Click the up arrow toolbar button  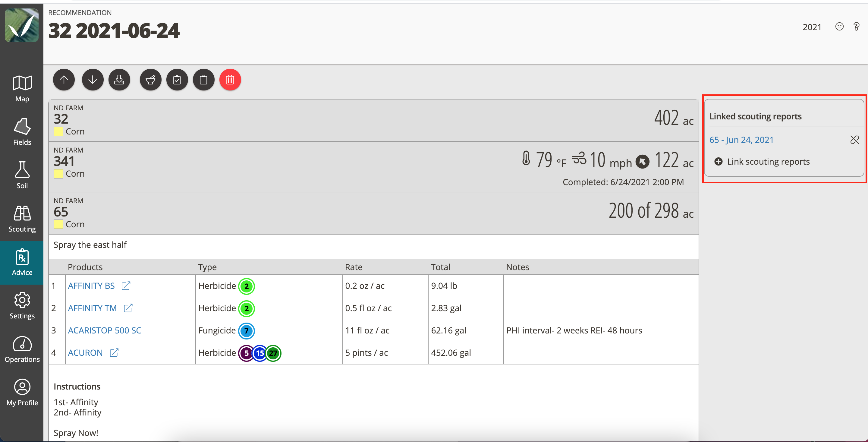(x=64, y=80)
